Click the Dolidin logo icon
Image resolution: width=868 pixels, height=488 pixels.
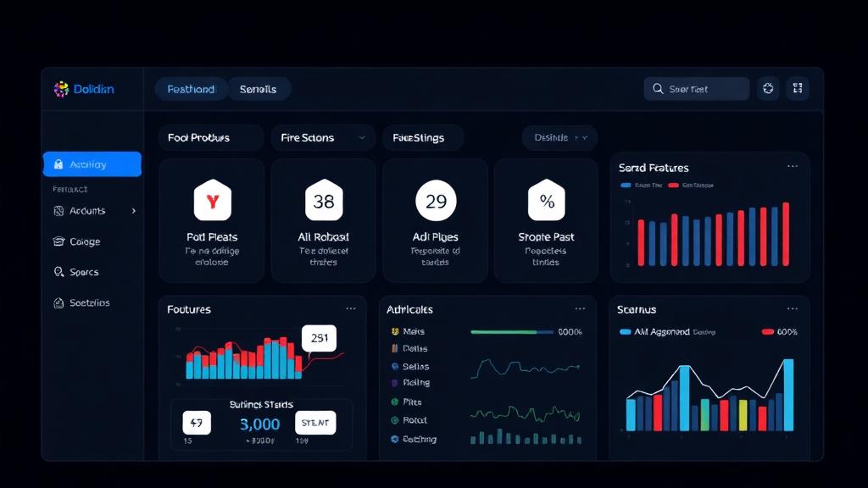tap(61, 89)
